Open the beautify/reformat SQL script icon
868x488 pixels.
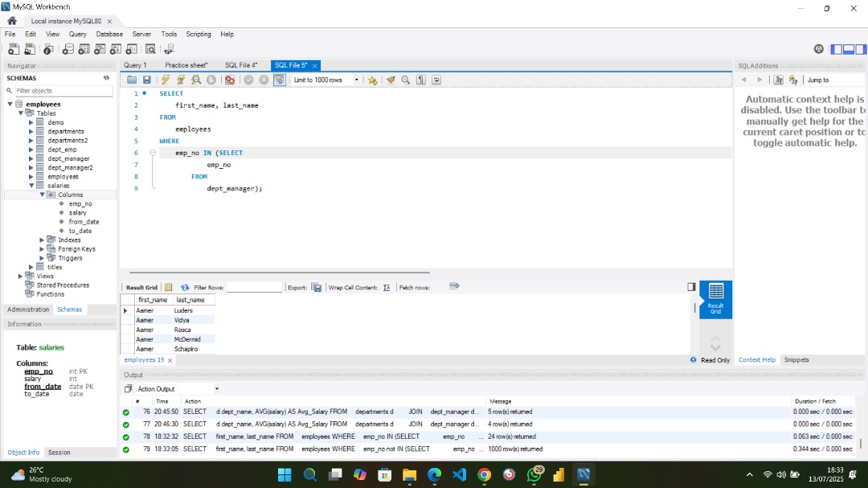pyautogui.click(x=392, y=80)
